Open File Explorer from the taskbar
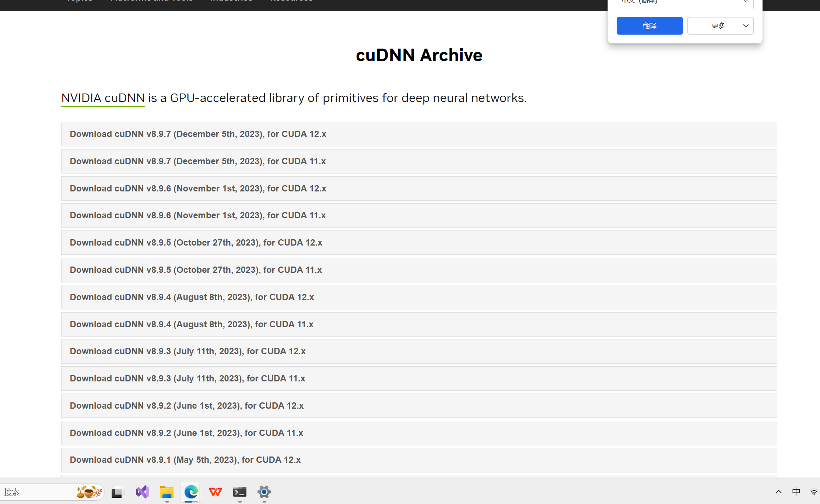 click(x=167, y=492)
